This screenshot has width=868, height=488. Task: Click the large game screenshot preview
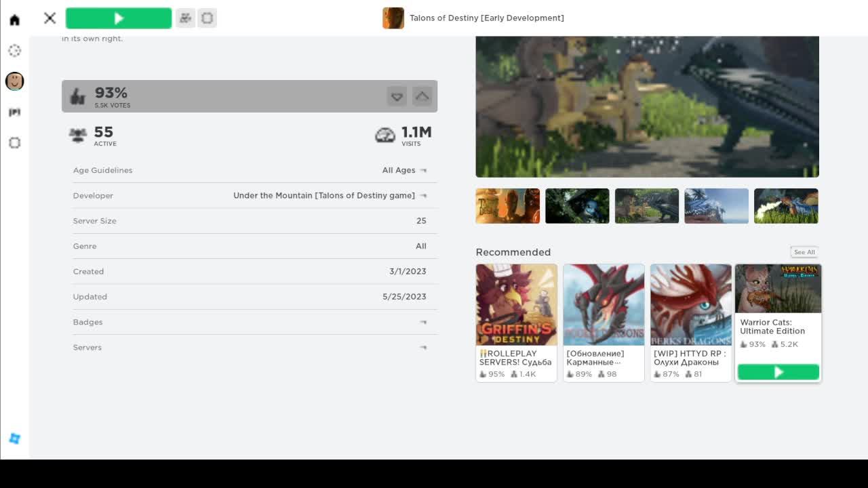tap(648, 106)
